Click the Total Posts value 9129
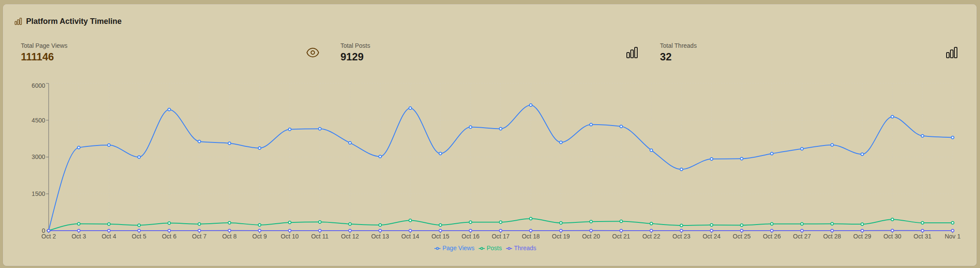The image size is (980, 268). (352, 57)
